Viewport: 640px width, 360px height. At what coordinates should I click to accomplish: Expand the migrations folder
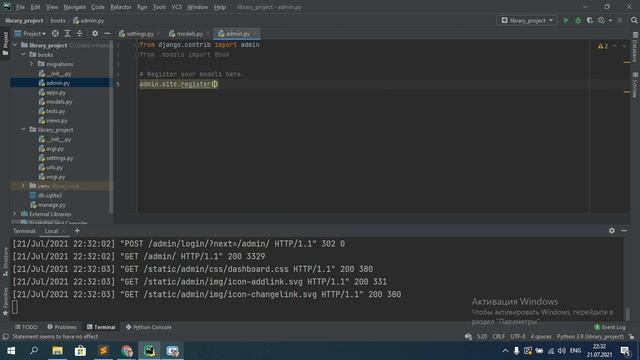[x=31, y=64]
